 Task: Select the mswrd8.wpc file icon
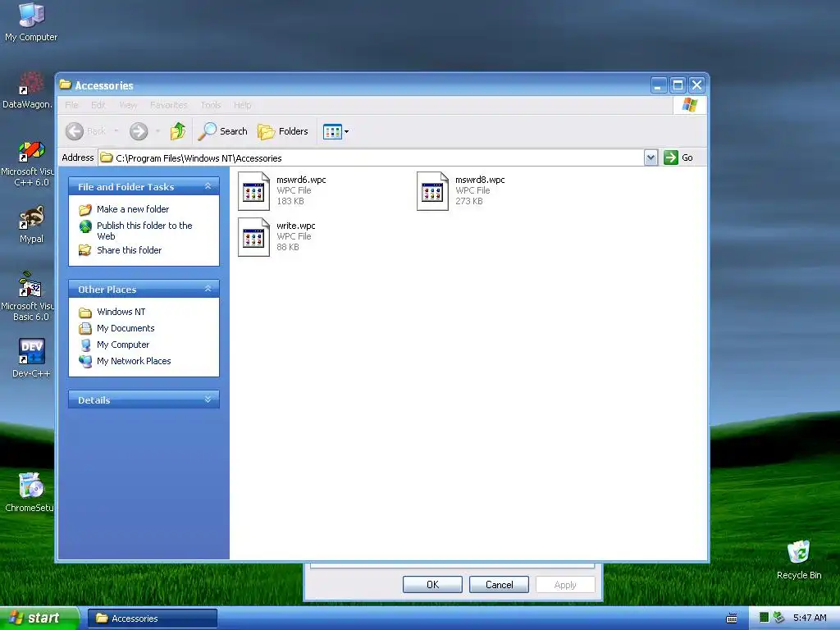(x=432, y=190)
